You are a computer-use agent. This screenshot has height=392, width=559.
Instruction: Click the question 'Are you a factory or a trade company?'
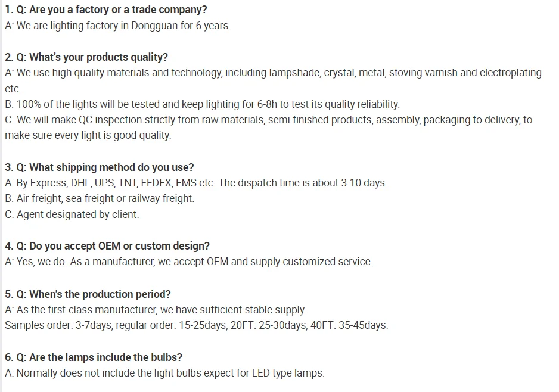106,10
